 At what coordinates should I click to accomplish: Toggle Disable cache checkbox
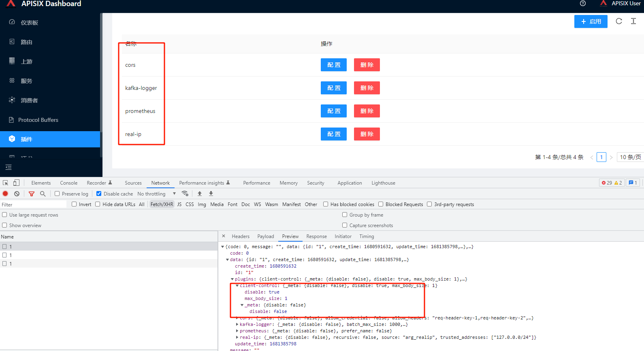coord(99,194)
